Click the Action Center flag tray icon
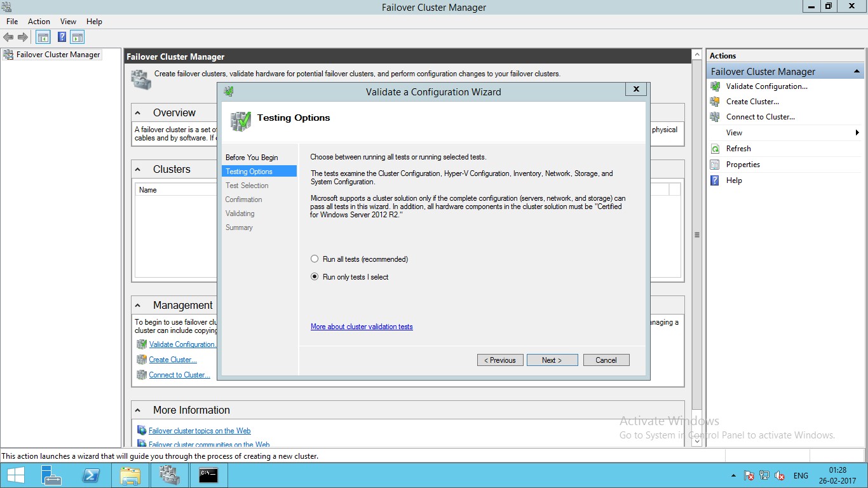The width and height of the screenshot is (868, 488). (749, 475)
